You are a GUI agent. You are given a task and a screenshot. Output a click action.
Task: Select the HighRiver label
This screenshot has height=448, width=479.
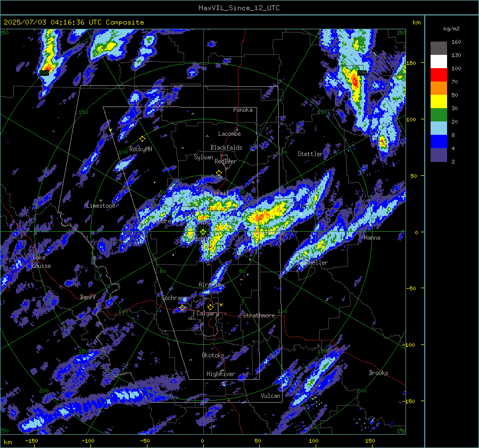(221, 374)
